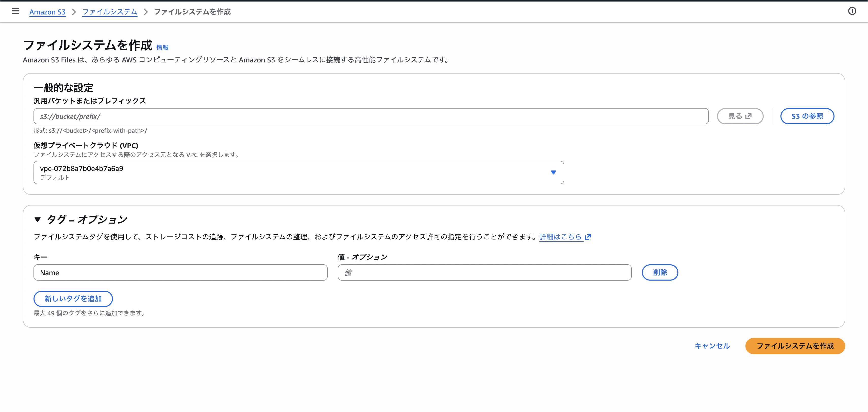Navigate to ファイルシステム breadcrumb link
The image size is (868, 412).
(x=109, y=12)
